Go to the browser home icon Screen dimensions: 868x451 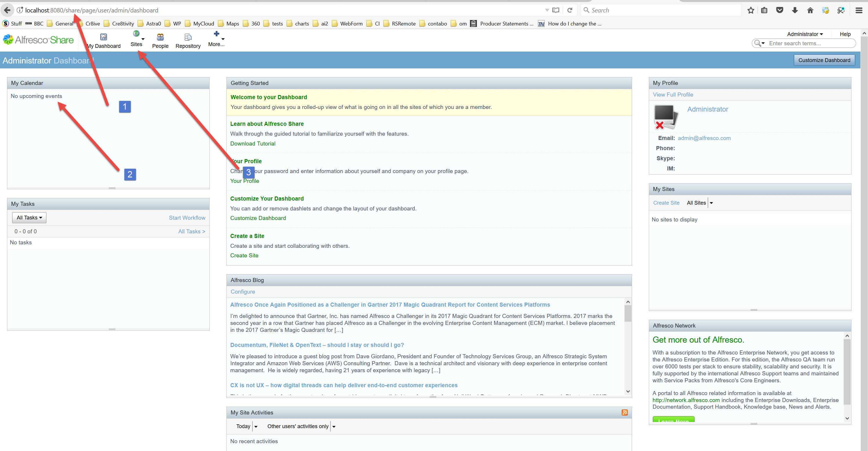click(x=810, y=10)
